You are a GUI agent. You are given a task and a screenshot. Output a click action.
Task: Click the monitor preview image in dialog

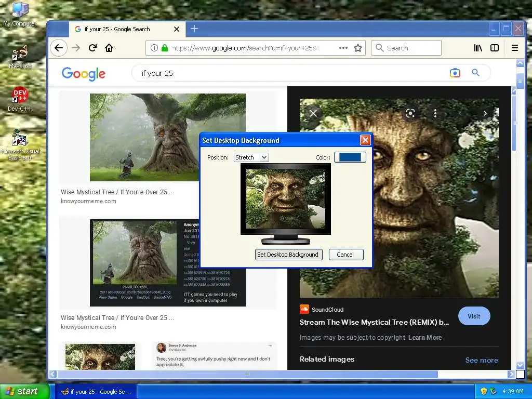tap(286, 199)
